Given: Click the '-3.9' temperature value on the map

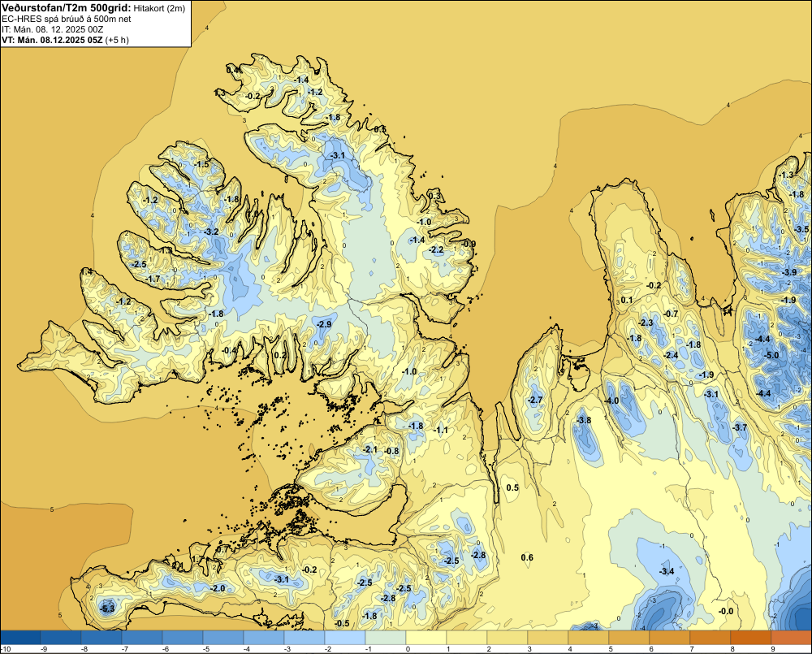Looking at the screenshot, I should (789, 272).
